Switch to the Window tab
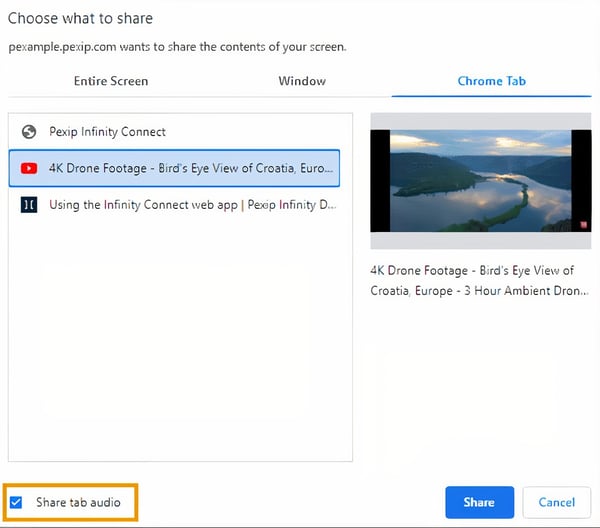600x528 pixels. tap(302, 81)
